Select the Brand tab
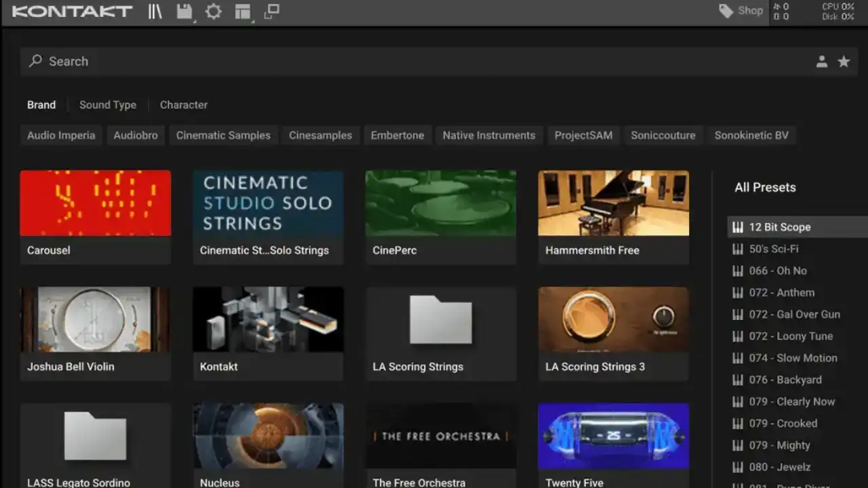Image resolution: width=868 pixels, height=488 pixels. tap(41, 105)
